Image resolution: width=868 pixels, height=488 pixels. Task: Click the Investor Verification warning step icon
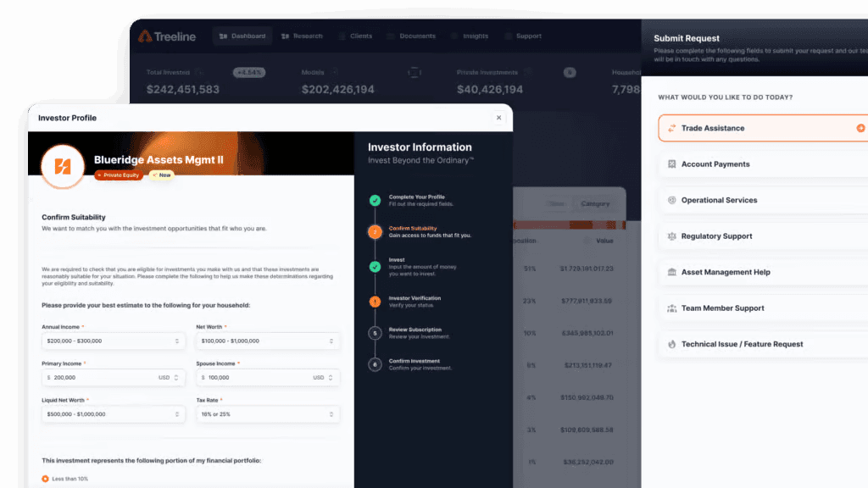375,302
